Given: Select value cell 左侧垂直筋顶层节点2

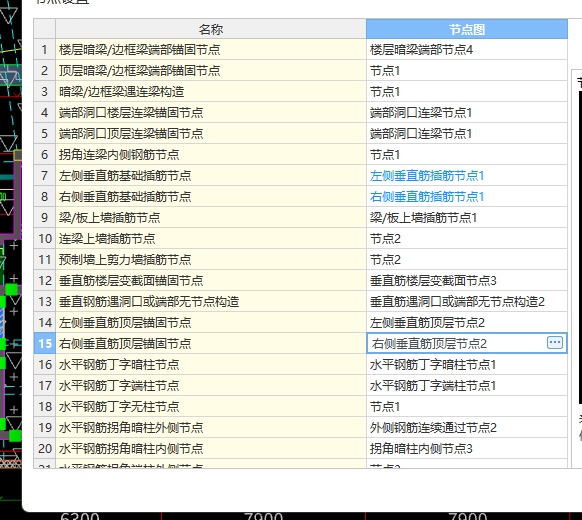Looking at the screenshot, I should tap(467, 322).
